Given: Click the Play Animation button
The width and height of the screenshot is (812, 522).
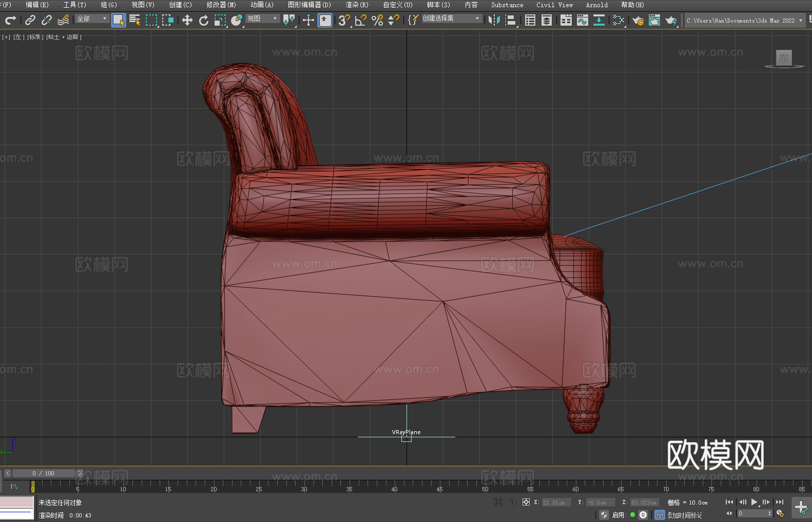Looking at the screenshot, I should [754, 502].
